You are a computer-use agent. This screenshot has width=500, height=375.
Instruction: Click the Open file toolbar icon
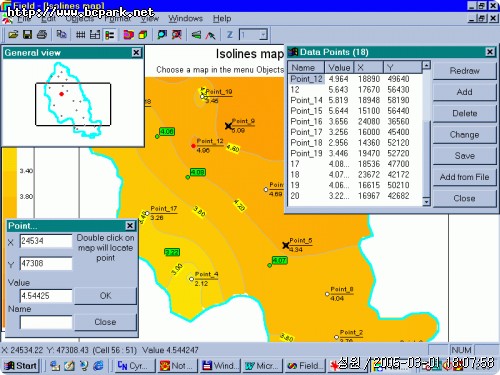tap(13, 35)
